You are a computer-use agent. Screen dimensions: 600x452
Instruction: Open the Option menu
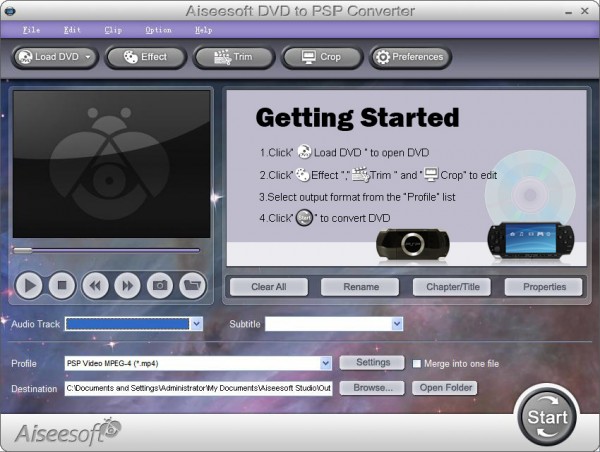pyautogui.click(x=158, y=30)
